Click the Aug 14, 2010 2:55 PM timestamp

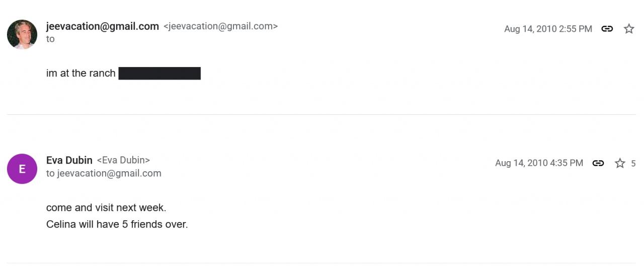tap(548, 29)
